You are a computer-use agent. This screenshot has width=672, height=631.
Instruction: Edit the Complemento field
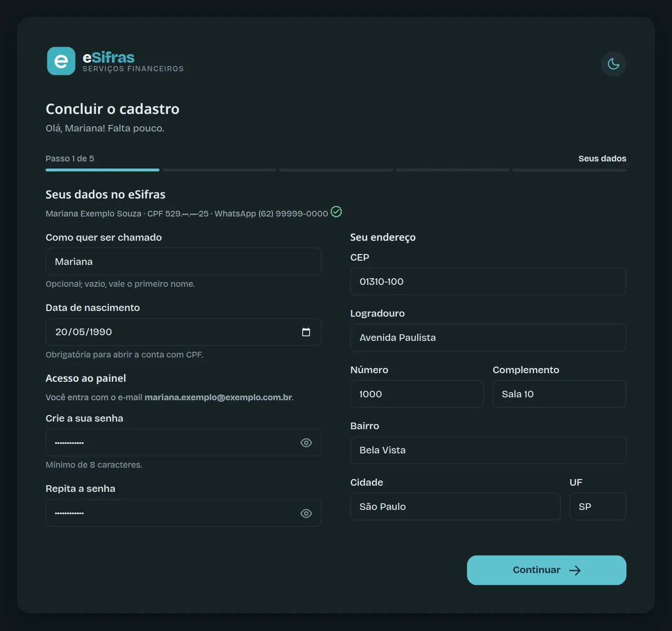coord(560,394)
